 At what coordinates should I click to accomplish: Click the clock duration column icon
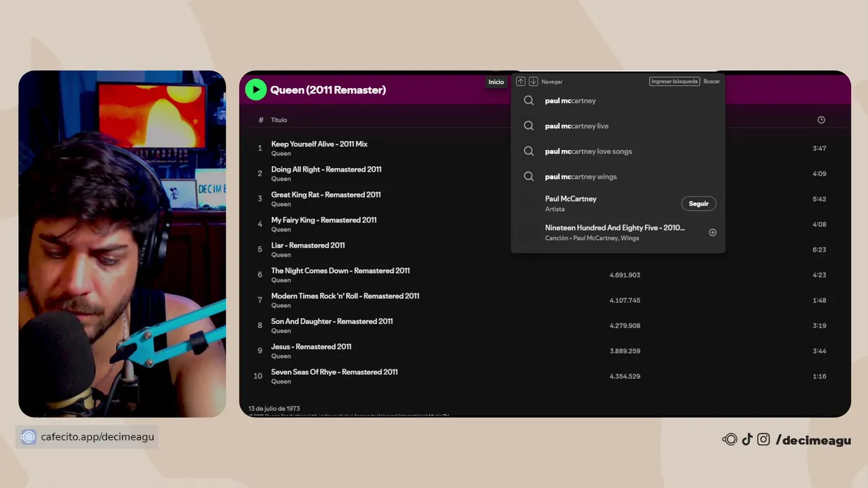(x=821, y=120)
